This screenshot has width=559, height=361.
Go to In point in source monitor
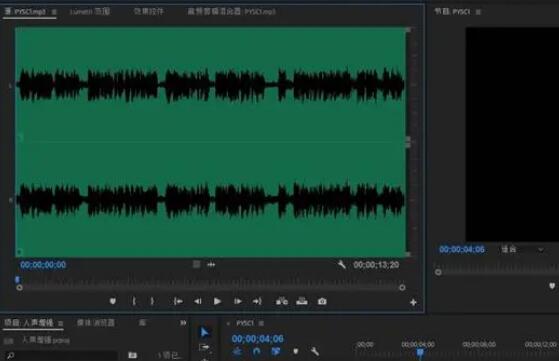178,301
